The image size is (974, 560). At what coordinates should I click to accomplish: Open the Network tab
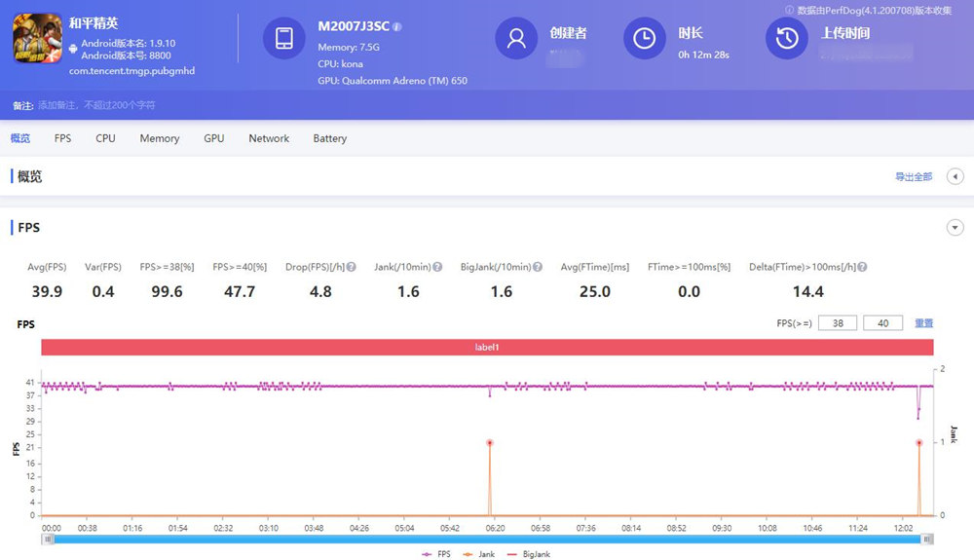pos(269,138)
